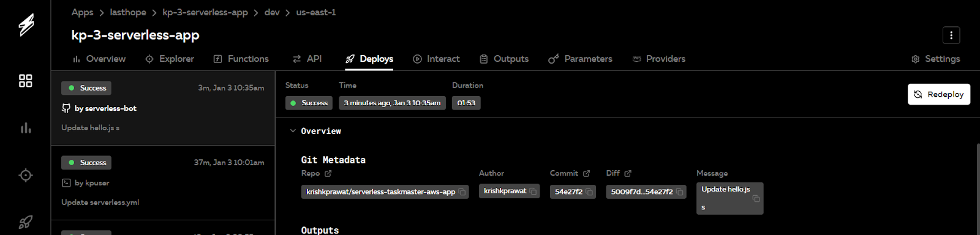Screen dimensions: 980x235
Task: Go to us-east-1 region in breadcrumb
Action: (316, 12)
